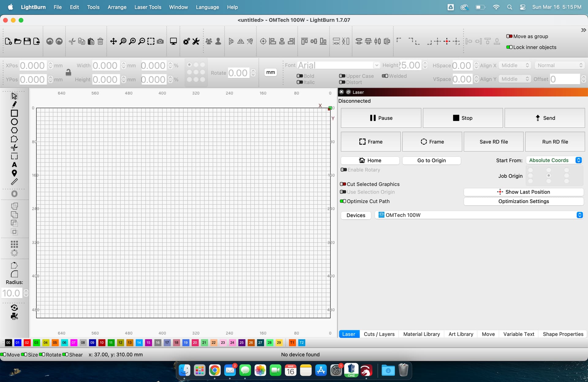Click the Save floppy disk icon
Viewport: 588px width, 382px height.
point(27,41)
